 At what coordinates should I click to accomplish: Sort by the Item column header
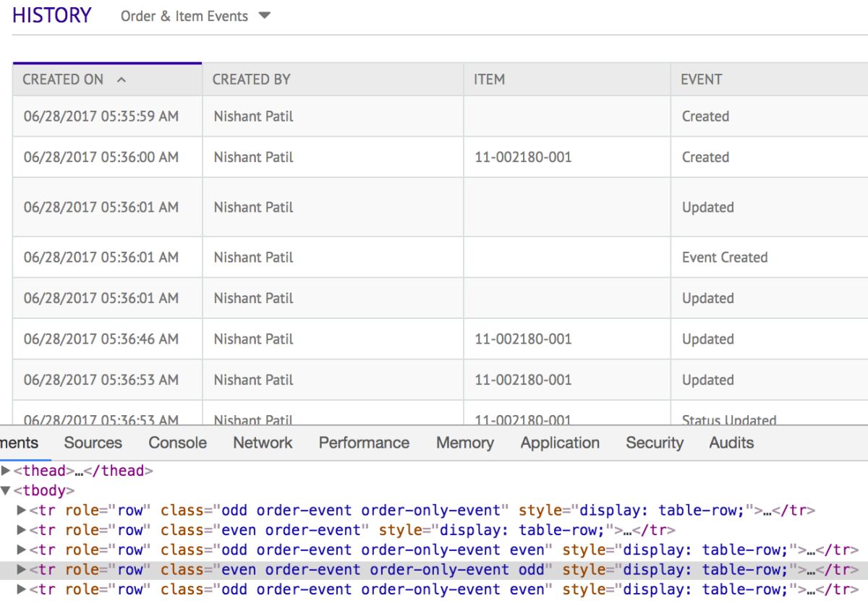[x=489, y=80]
